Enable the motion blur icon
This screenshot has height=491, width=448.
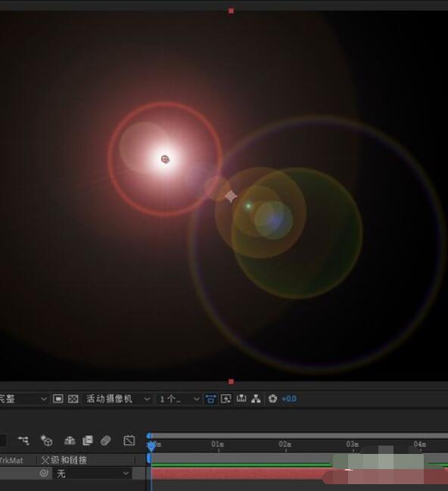coord(106,440)
